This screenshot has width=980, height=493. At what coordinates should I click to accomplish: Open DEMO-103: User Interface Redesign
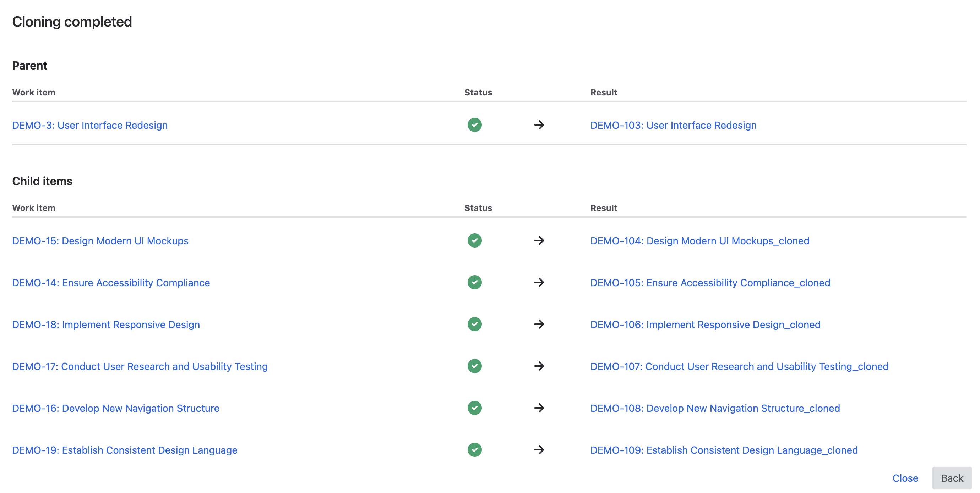coord(673,125)
